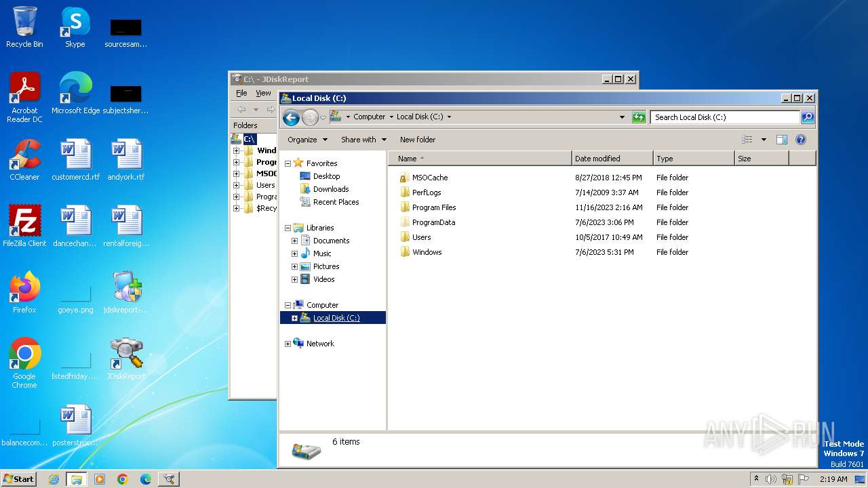
Task: Expand Local Disk (C:) tree node
Action: 294,318
